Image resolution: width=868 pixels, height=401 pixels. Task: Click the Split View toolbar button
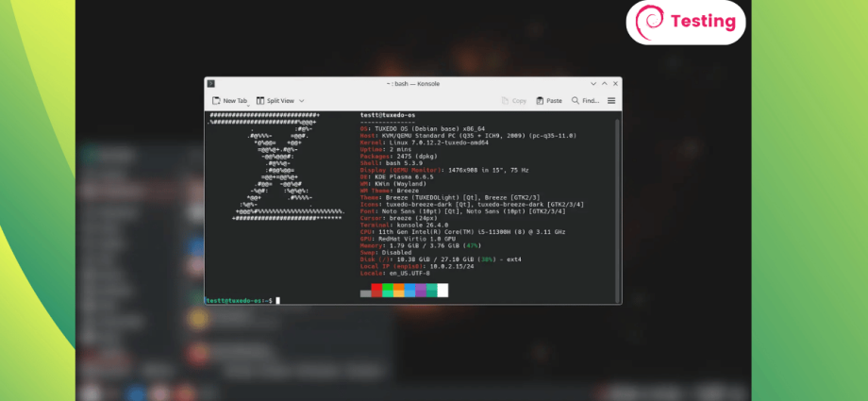275,101
